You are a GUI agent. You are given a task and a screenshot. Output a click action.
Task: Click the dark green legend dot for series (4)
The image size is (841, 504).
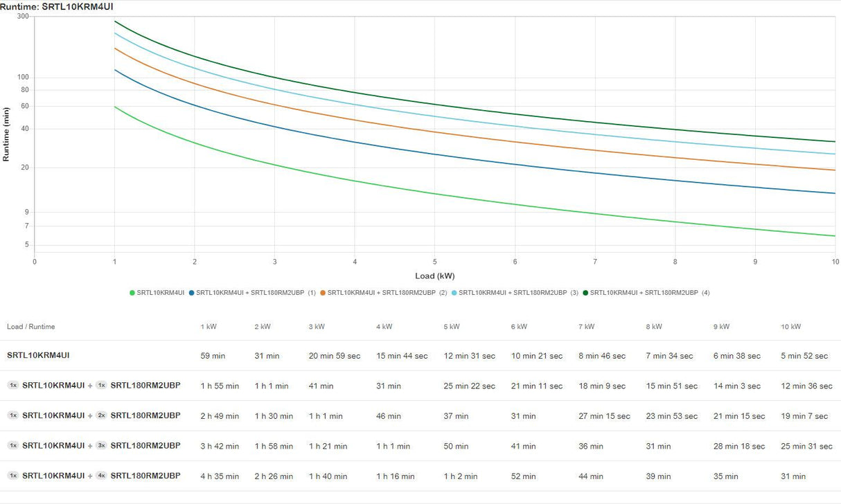pyautogui.click(x=585, y=293)
